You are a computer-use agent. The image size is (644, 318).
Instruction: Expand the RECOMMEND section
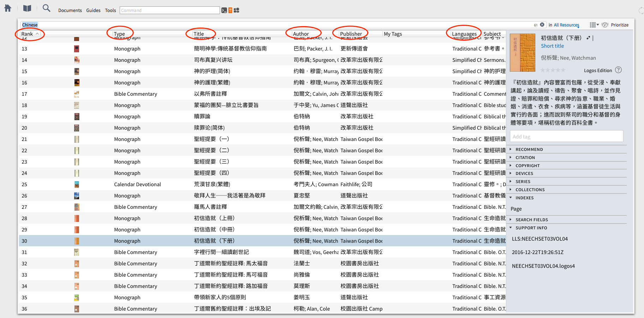click(529, 149)
